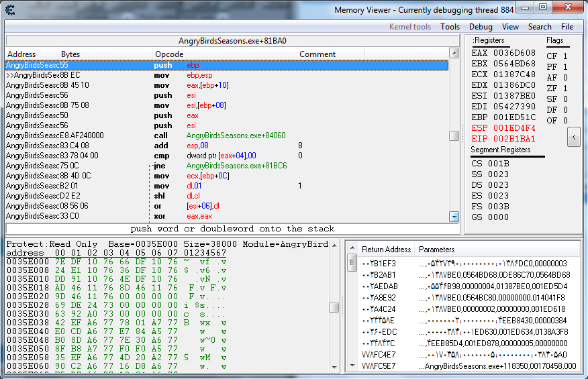Click the disassembler scrollbar down arrow

pyautogui.click(x=454, y=217)
